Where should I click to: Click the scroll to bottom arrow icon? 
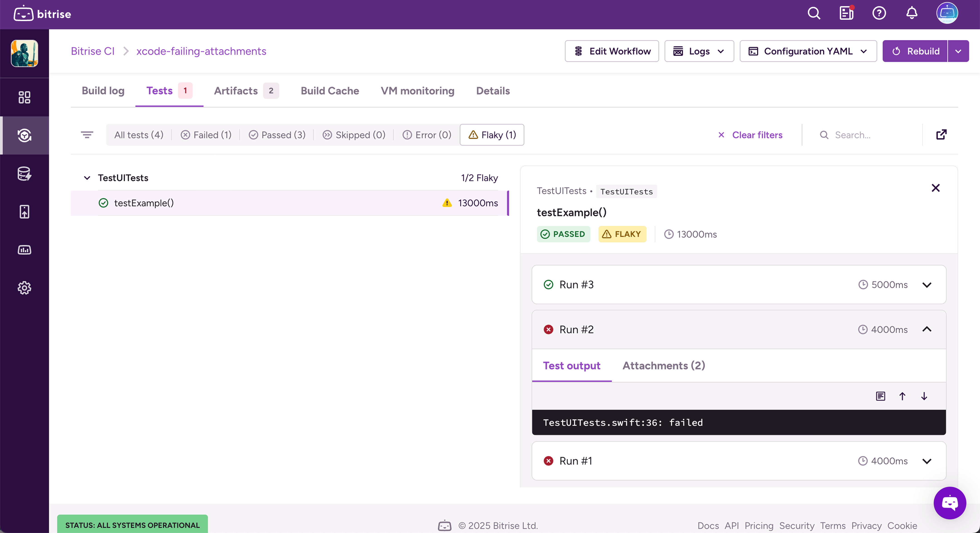point(924,396)
